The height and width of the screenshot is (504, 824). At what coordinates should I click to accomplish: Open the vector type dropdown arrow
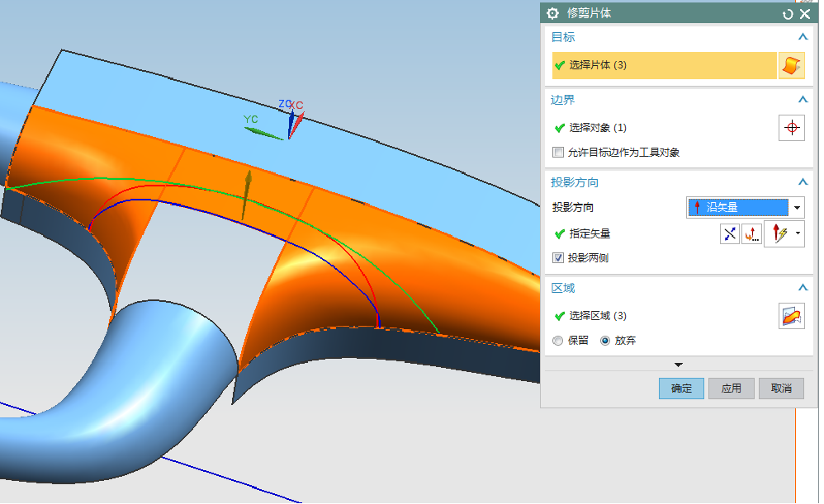[798, 234]
